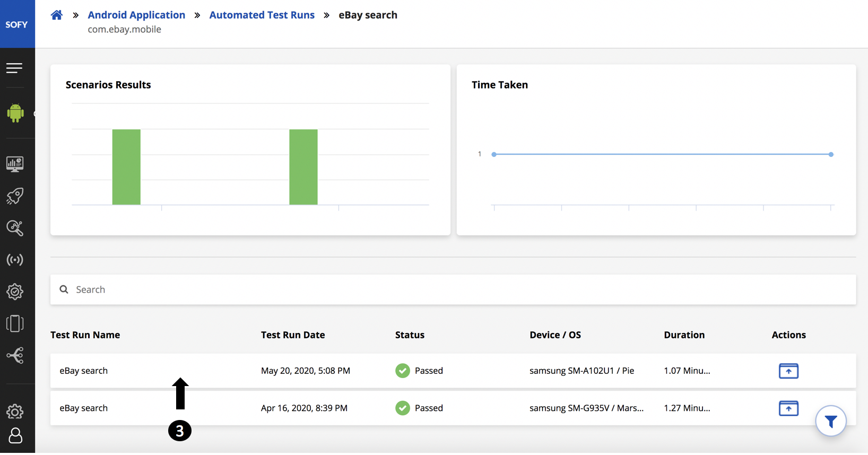Click the eBay search breadcrumb text
This screenshot has height=455, width=868.
[x=368, y=15]
